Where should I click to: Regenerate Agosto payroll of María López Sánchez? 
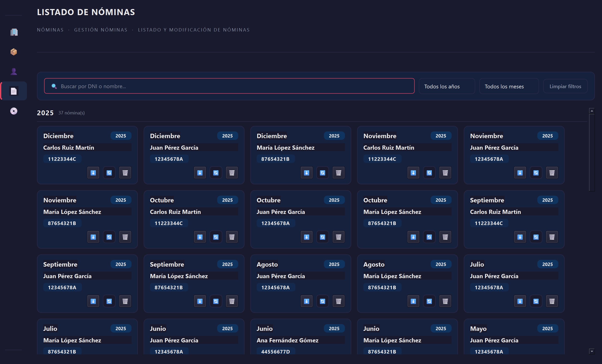click(429, 301)
